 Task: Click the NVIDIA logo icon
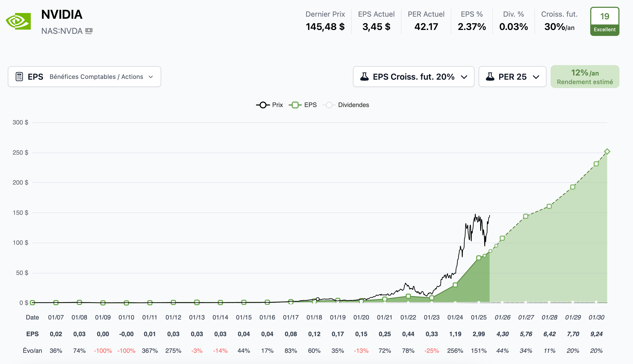coord(19,21)
